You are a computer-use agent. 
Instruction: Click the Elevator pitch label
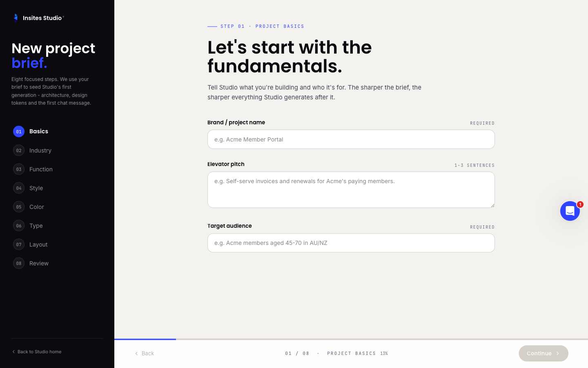(226, 164)
